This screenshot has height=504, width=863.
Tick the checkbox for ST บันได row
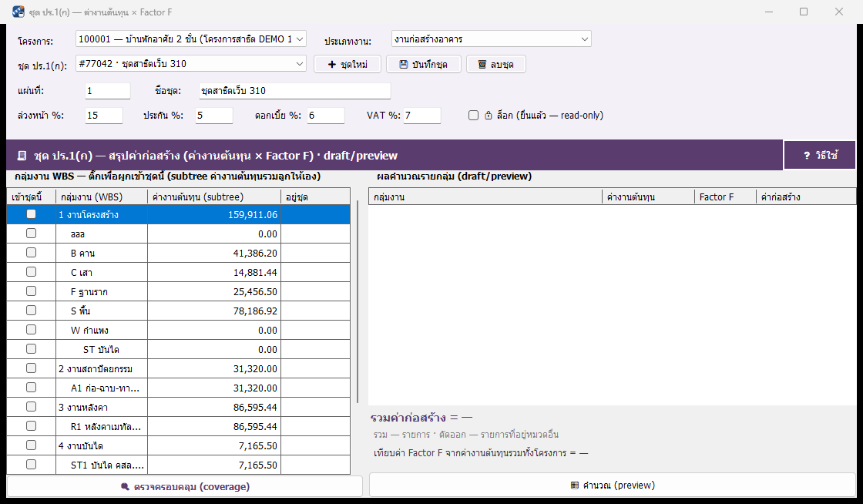click(32, 349)
